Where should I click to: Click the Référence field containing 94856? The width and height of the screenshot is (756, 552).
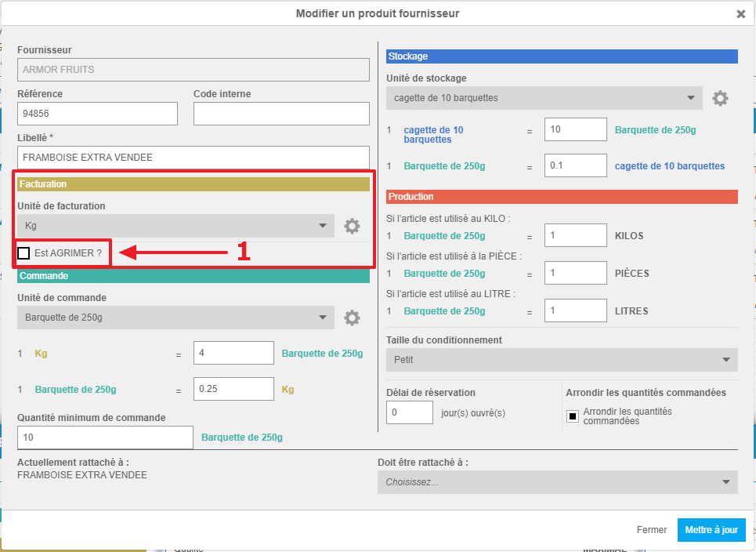97,114
